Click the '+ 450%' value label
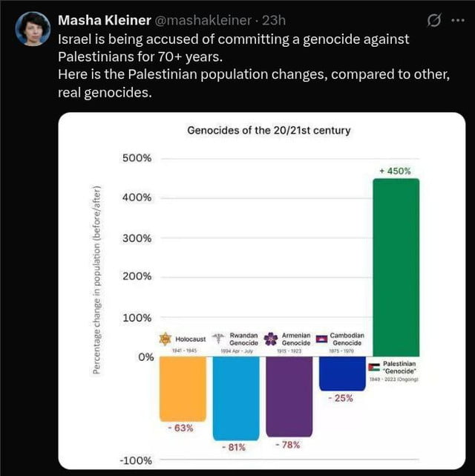Image resolution: width=475 pixels, height=476 pixels. (x=395, y=171)
